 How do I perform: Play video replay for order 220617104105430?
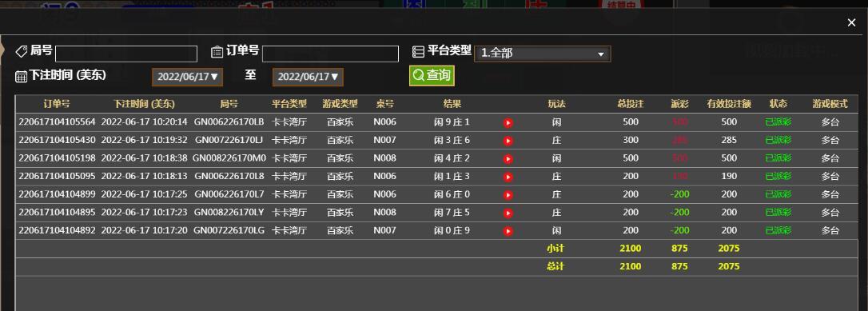tap(508, 142)
